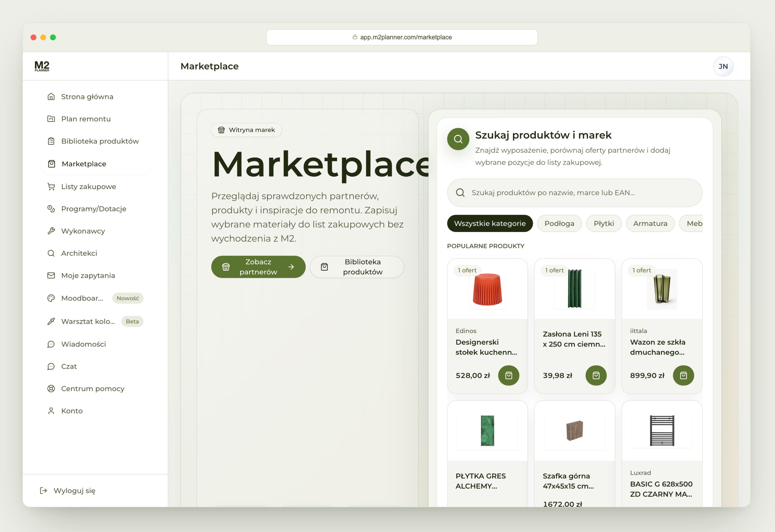Click the Centrum pomocy lifebuoy icon
775x532 pixels.
click(51, 389)
